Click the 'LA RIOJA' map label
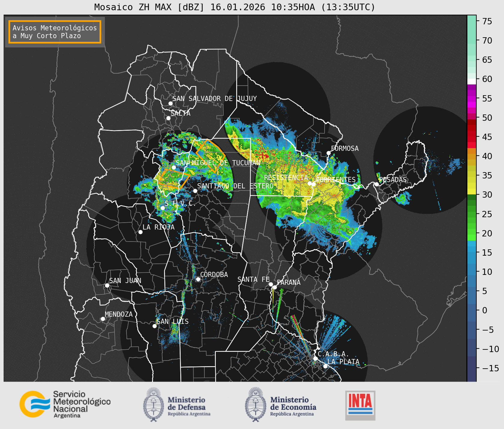This screenshot has height=429, width=504. click(x=158, y=227)
